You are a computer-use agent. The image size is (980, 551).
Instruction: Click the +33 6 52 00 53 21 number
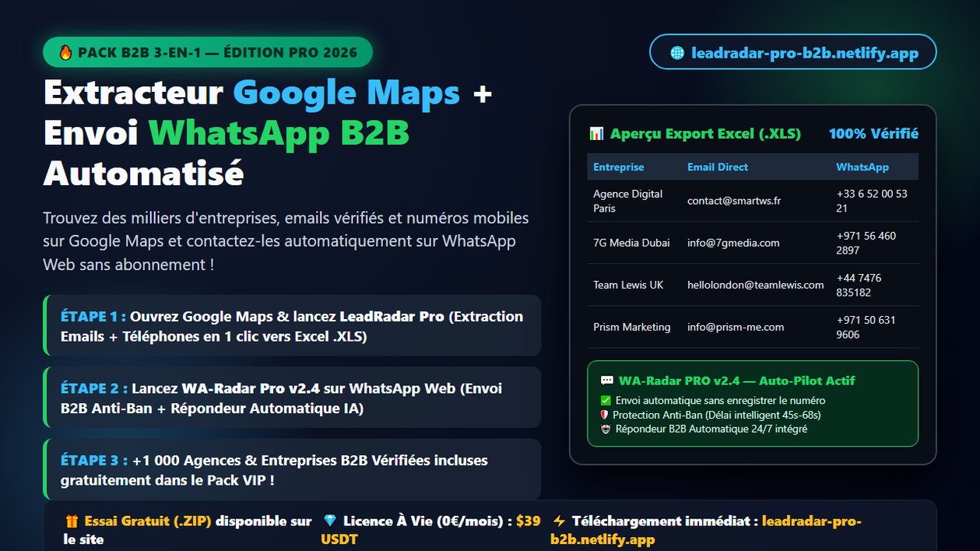coord(872,201)
